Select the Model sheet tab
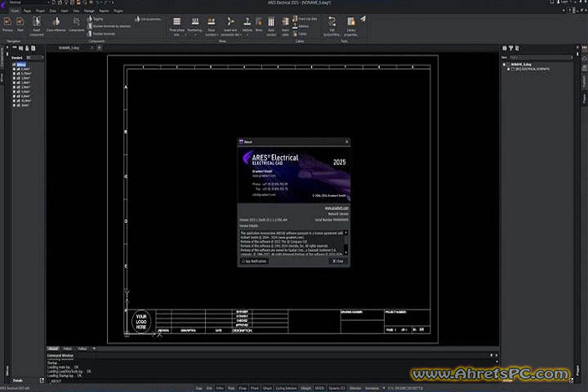The height and width of the screenshot is (392, 588). coord(53,349)
